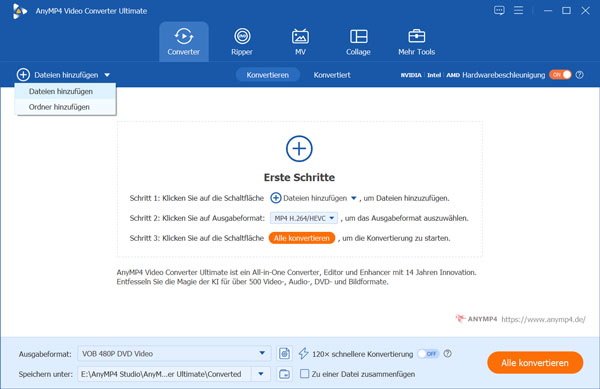
Task: Expand the Dateien hinzufügen dropdown arrow in toolbar
Action: [x=107, y=75]
